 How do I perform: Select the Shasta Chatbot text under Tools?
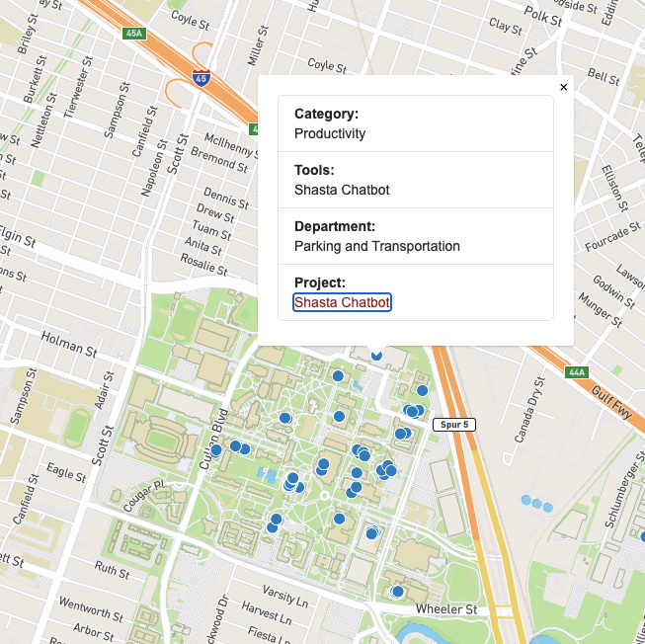tap(342, 190)
